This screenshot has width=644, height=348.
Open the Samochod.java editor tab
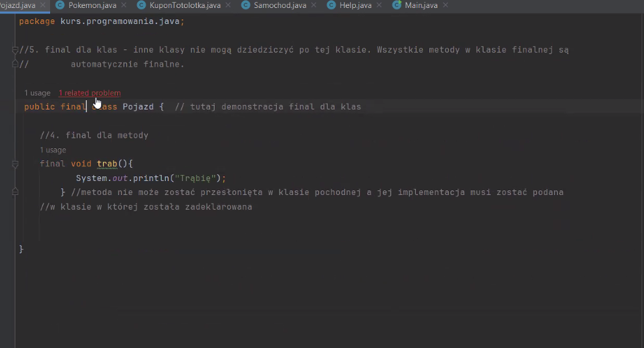point(280,5)
